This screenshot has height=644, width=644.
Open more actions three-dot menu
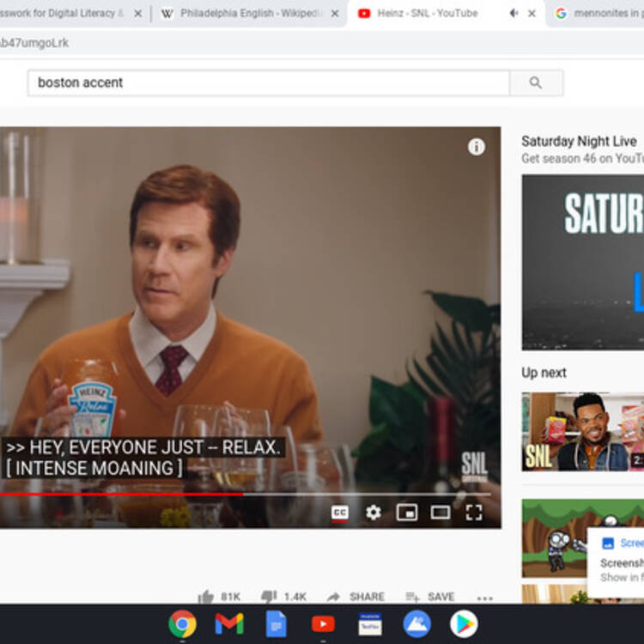tap(484, 598)
